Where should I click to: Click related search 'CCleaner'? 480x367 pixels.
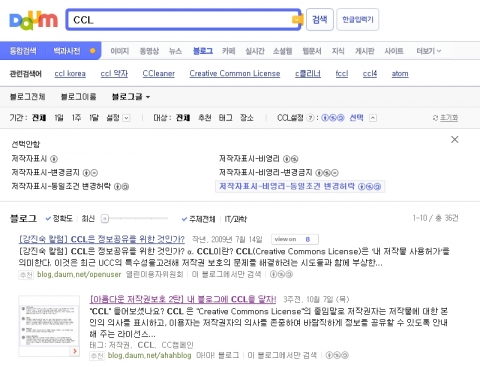pyautogui.click(x=159, y=74)
